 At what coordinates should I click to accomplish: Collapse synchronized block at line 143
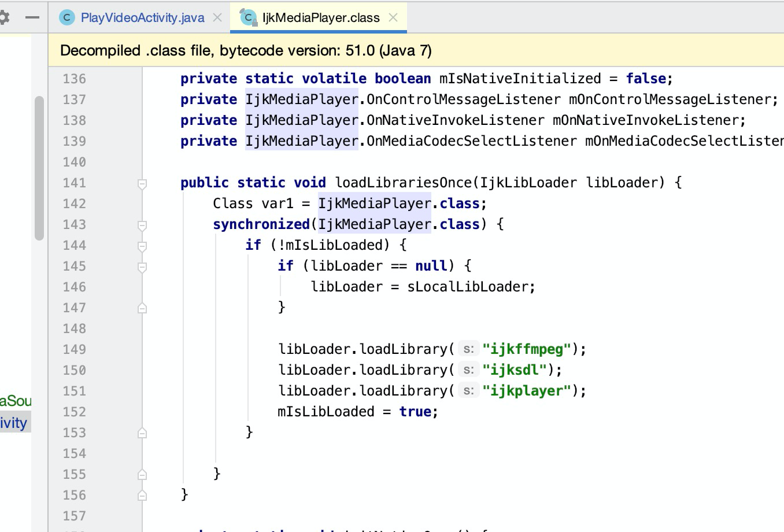point(142,226)
